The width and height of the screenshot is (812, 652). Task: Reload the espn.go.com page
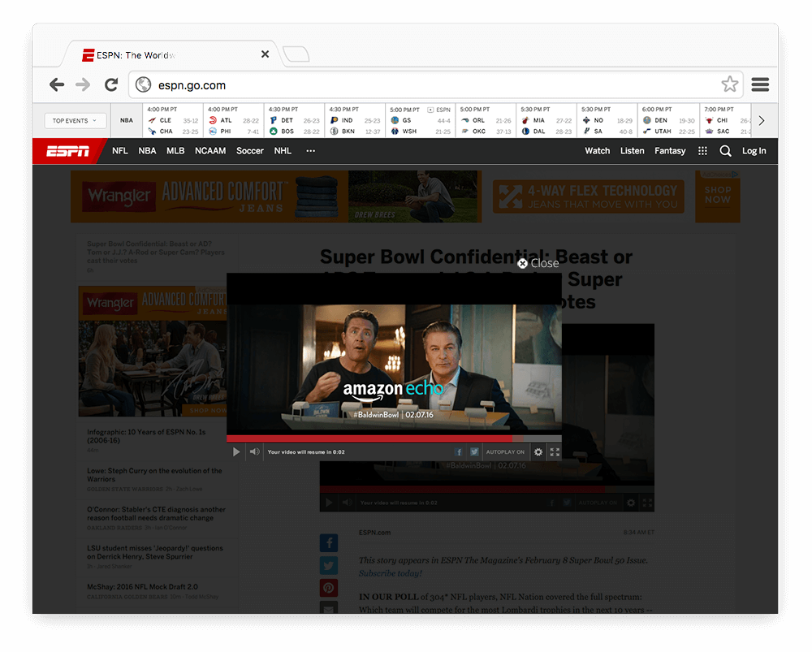pyautogui.click(x=111, y=84)
